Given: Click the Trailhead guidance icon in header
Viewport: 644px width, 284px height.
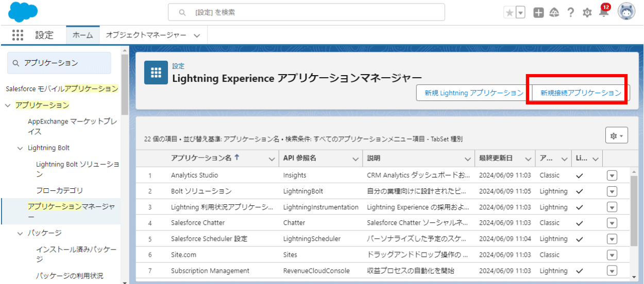Looking at the screenshot, I should click(x=554, y=13).
